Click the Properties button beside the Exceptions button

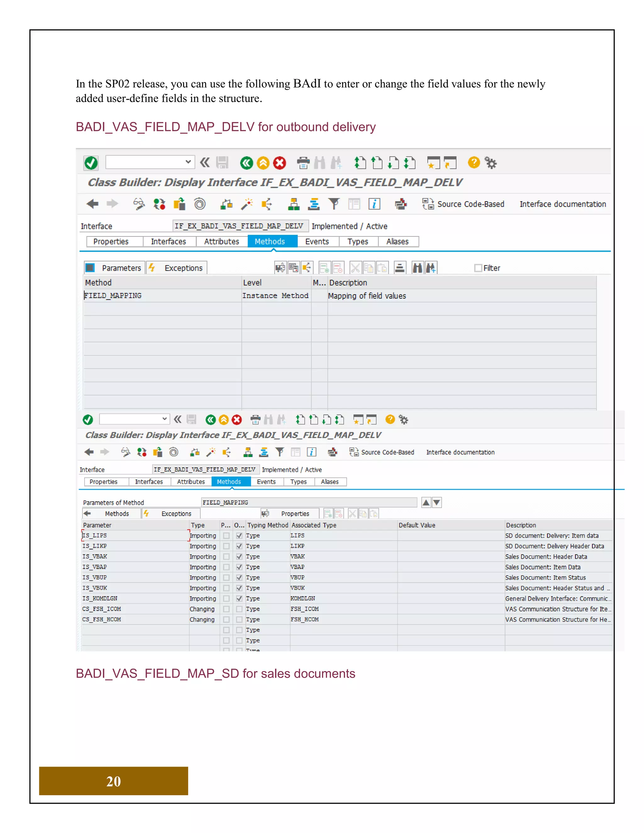pyautogui.click(x=290, y=514)
